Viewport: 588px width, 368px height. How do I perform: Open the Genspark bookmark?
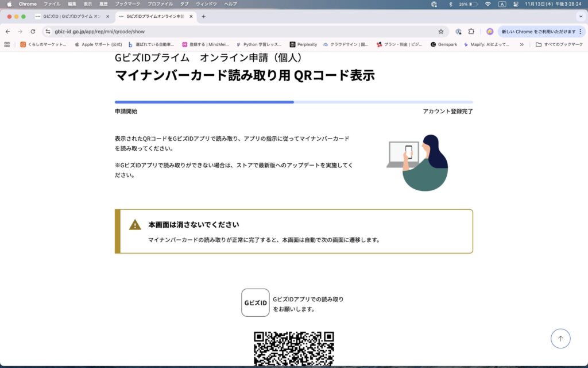pyautogui.click(x=444, y=44)
